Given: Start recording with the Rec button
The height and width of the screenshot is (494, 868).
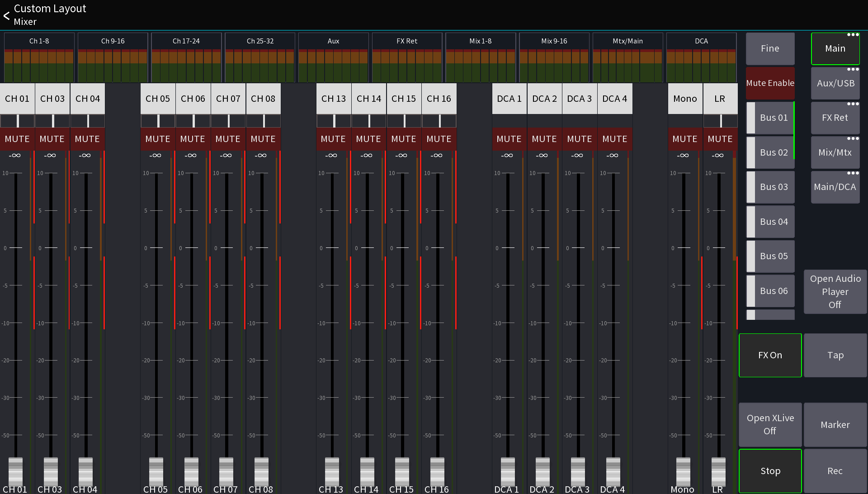Looking at the screenshot, I should (835, 470).
